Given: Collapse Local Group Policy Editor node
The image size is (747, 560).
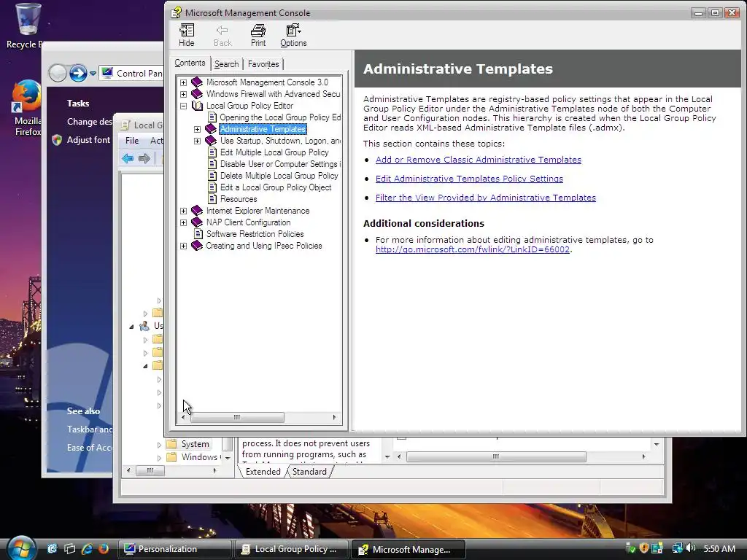Looking at the screenshot, I should pos(183,106).
